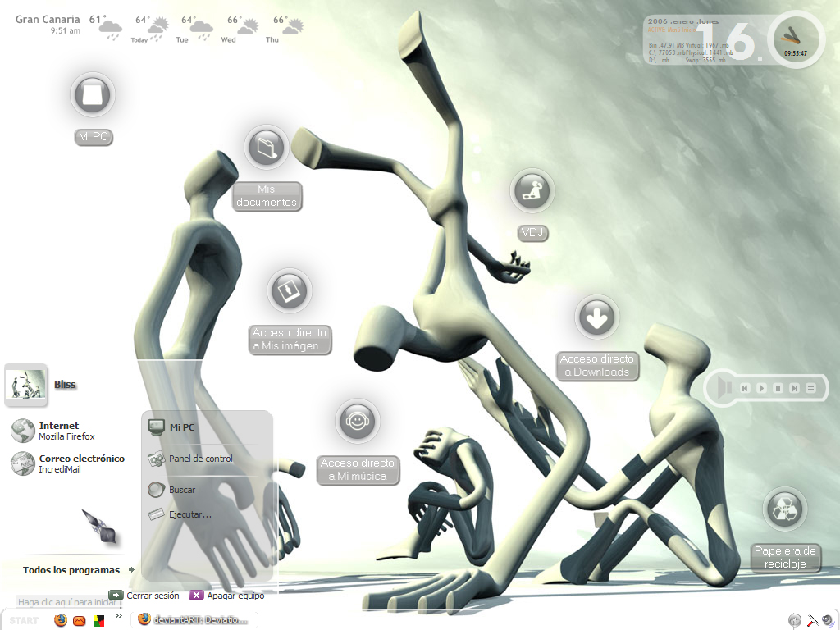Launch the VDJ desktop icon

(532, 190)
